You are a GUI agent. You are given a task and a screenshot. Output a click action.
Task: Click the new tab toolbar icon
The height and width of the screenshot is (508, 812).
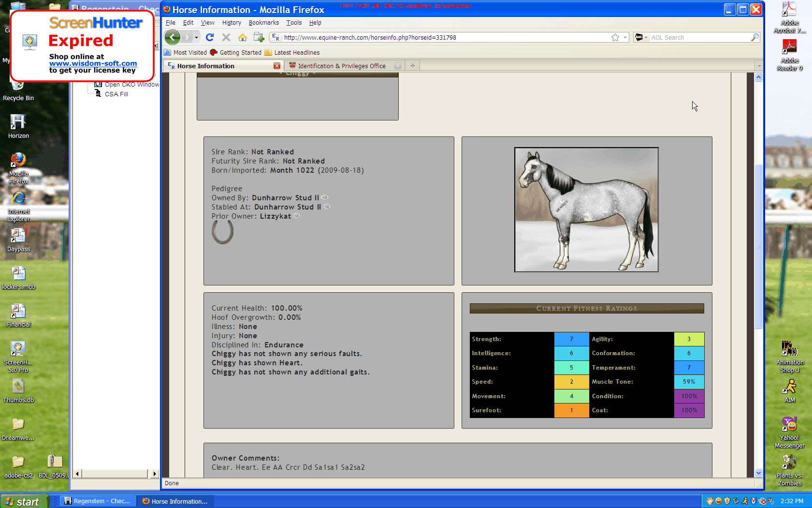point(259,37)
